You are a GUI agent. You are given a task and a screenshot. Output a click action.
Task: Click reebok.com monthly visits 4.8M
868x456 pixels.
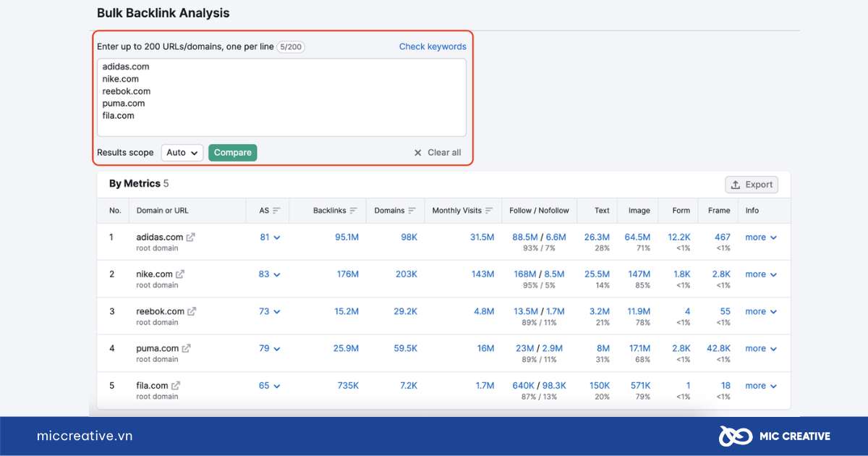[x=484, y=311]
